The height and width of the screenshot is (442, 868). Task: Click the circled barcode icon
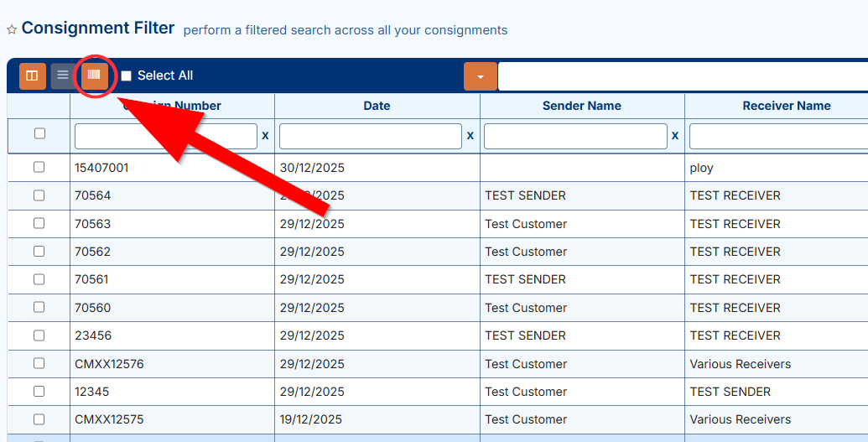(x=94, y=75)
